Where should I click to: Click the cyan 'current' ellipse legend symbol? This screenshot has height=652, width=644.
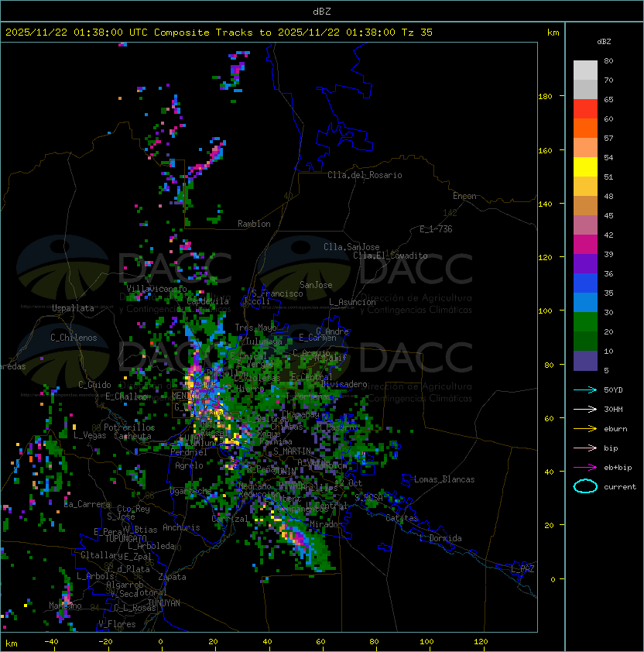[x=585, y=486]
